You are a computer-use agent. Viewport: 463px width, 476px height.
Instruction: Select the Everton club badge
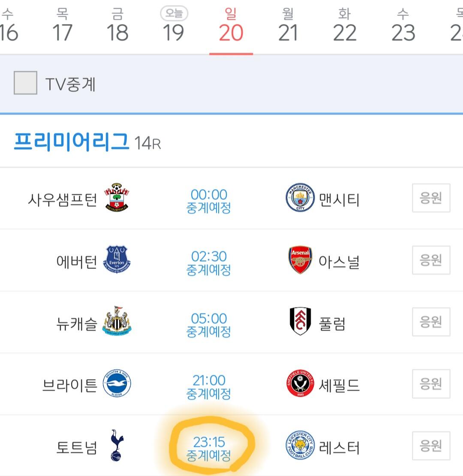click(x=117, y=259)
